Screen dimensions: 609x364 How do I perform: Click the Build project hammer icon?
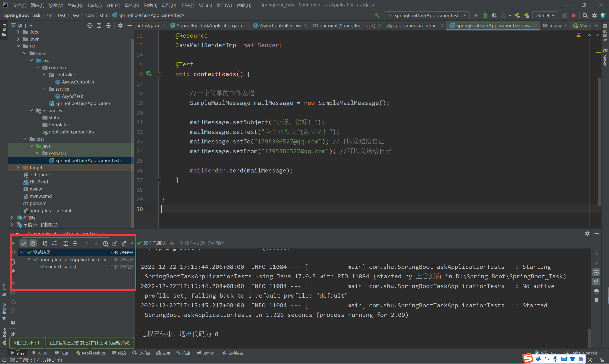(x=377, y=15)
